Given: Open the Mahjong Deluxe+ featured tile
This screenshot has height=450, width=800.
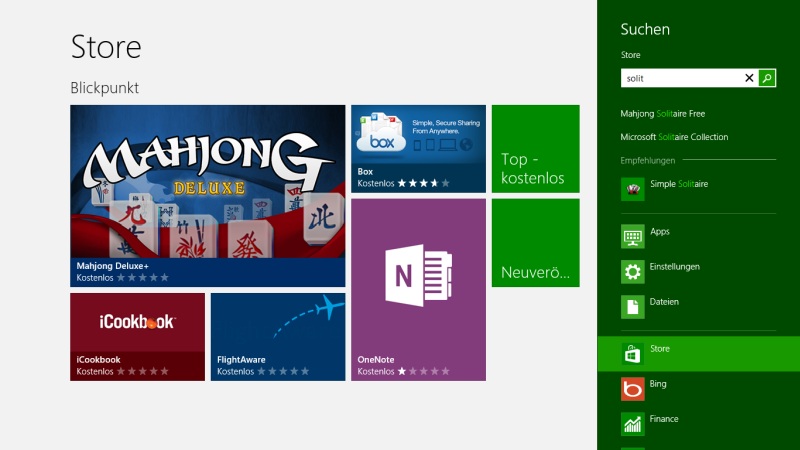Looking at the screenshot, I should (x=208, y=196).
